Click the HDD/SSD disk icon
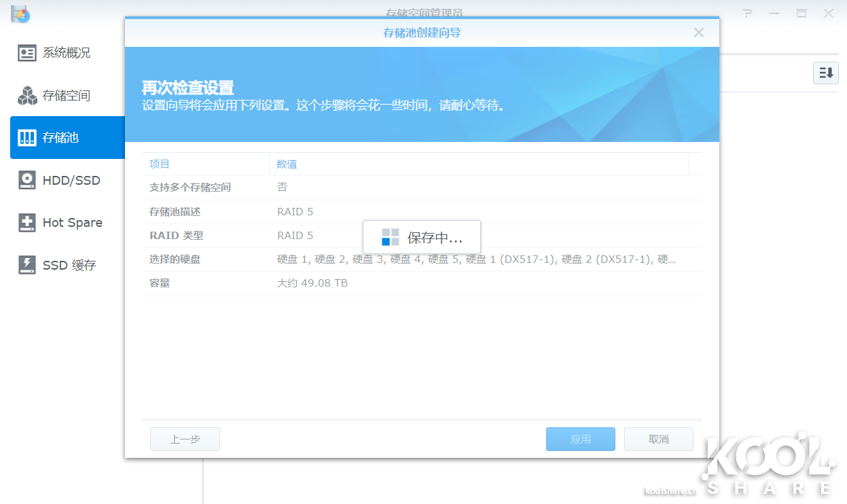 click(27, 180)
